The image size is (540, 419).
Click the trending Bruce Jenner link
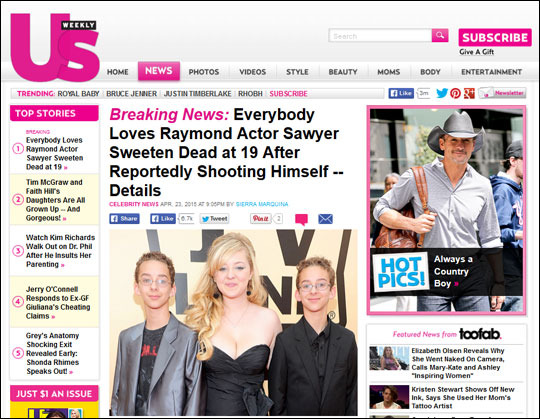coord(132,94)
